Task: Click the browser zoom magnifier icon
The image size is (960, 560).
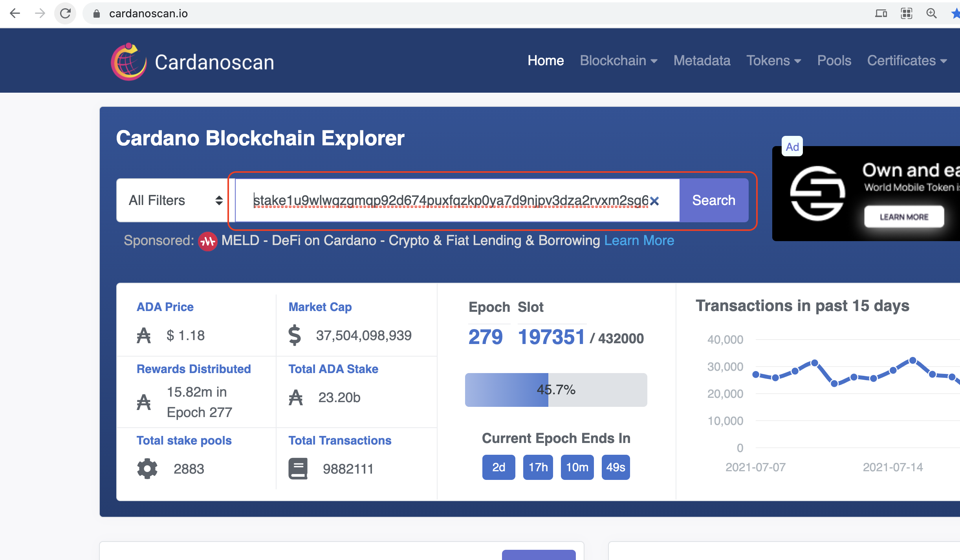Action: 931,13
